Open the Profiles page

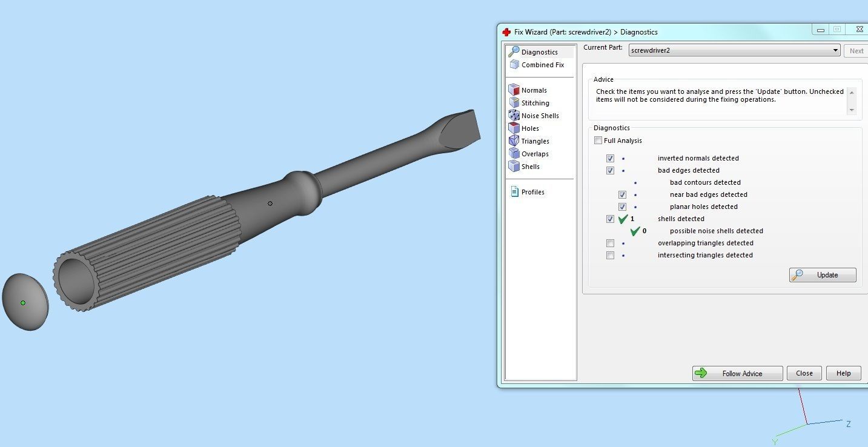(x=533, y=192)
